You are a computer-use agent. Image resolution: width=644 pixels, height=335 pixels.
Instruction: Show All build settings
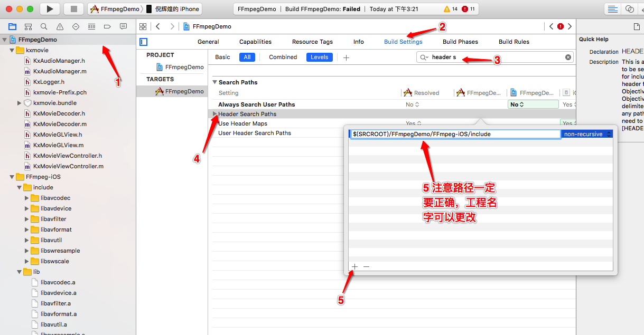click(x=247, y=57)
